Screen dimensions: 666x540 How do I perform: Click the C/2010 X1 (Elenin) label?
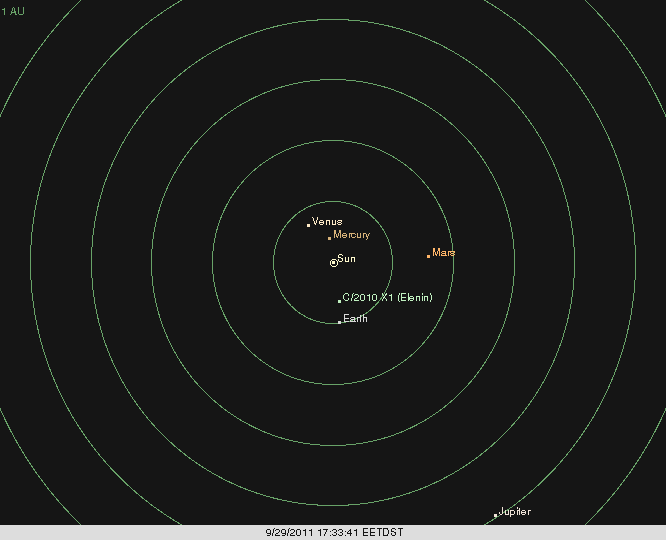(387, 298)
